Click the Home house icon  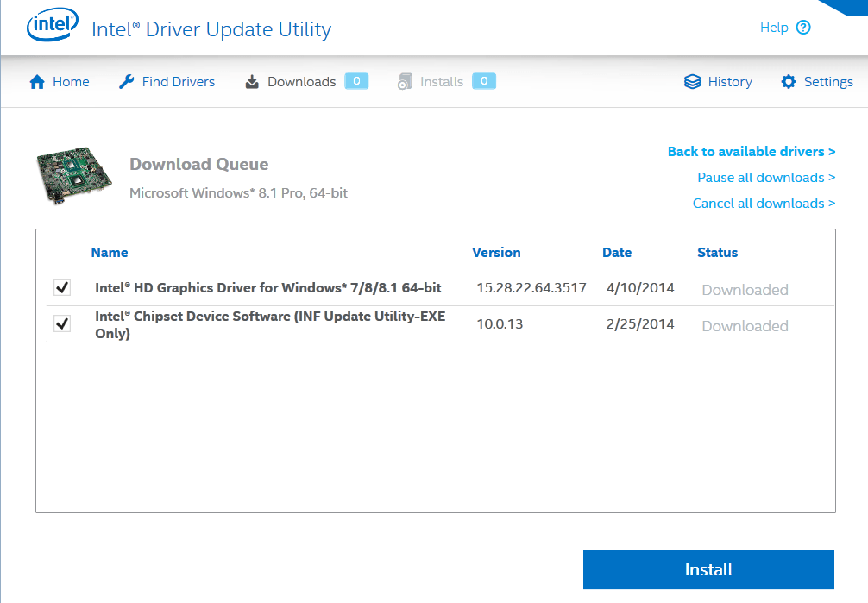tap(37, 82)
